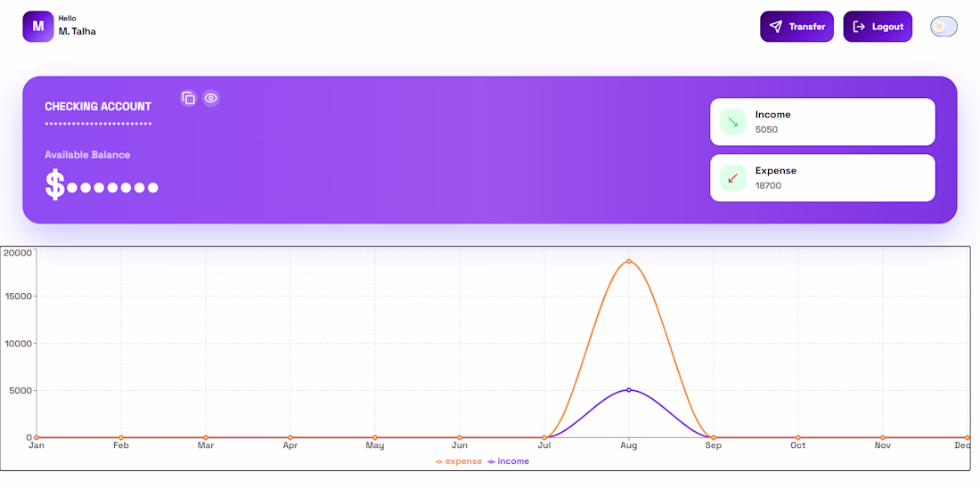Click the M. Talha user name
This screenshot has width=980, height=488.
coord(77,31)
